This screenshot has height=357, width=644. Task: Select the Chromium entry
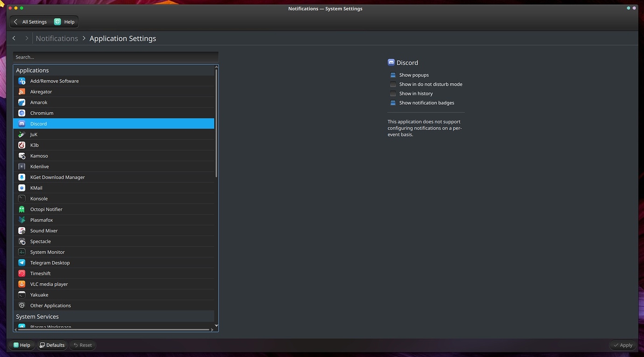point(114,113)
